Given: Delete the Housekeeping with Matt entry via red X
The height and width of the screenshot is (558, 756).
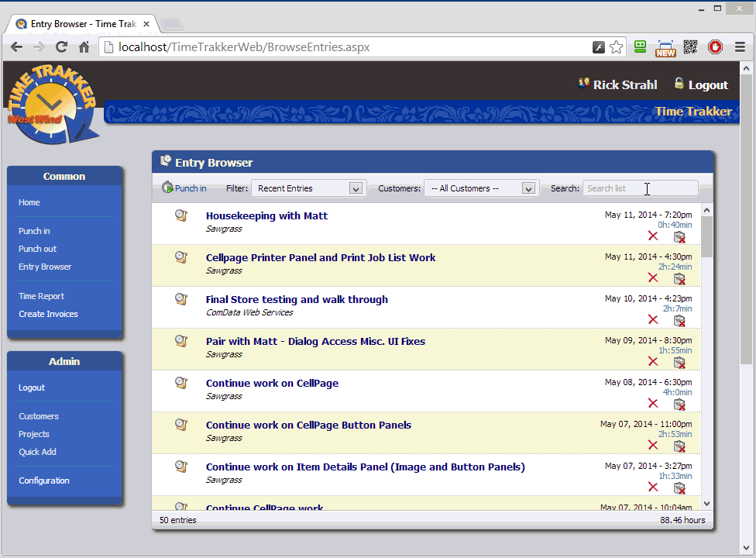Looking at the screenshot, I should tap(653, 235).
